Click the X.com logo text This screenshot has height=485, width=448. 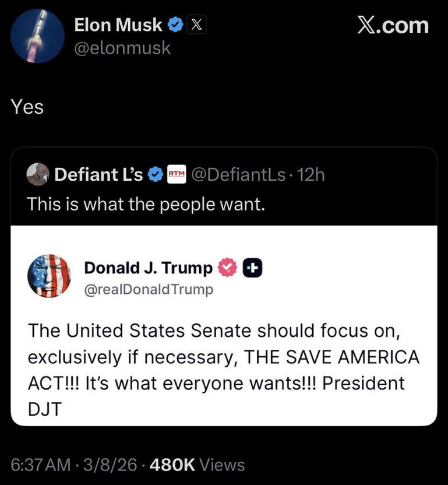tap(392, 25)
